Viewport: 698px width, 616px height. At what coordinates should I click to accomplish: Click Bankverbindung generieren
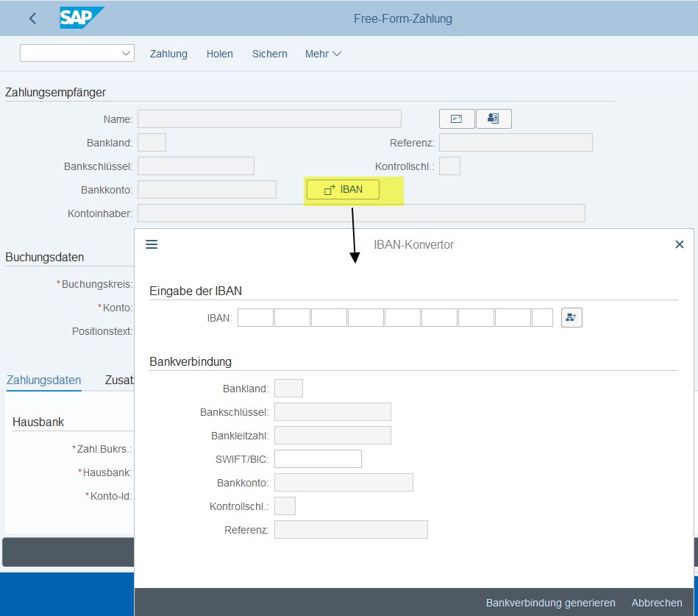551,603
